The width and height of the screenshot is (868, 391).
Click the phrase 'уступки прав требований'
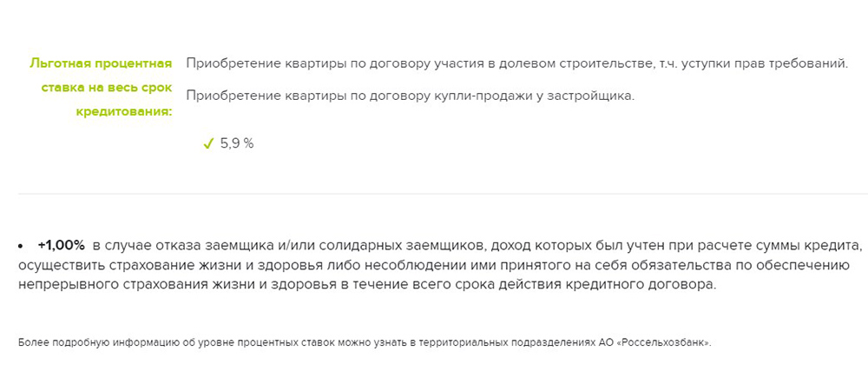(x=773, y=63)
